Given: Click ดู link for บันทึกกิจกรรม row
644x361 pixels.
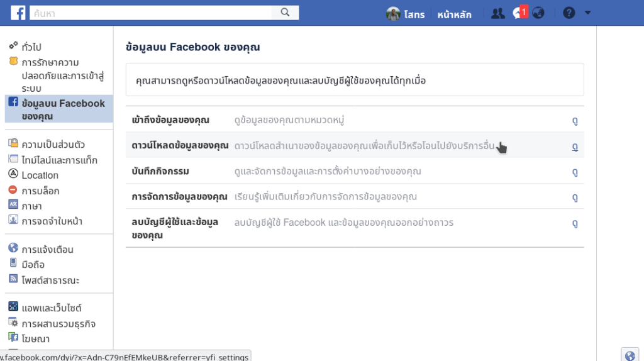Looking at the screenshot, I should point(575,172).
